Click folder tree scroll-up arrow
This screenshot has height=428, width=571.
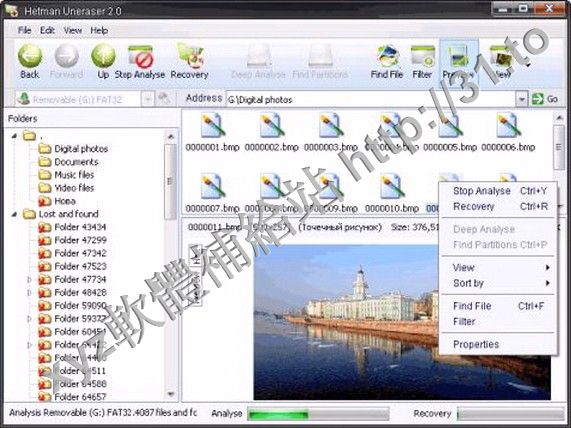[x=170, y=137]
